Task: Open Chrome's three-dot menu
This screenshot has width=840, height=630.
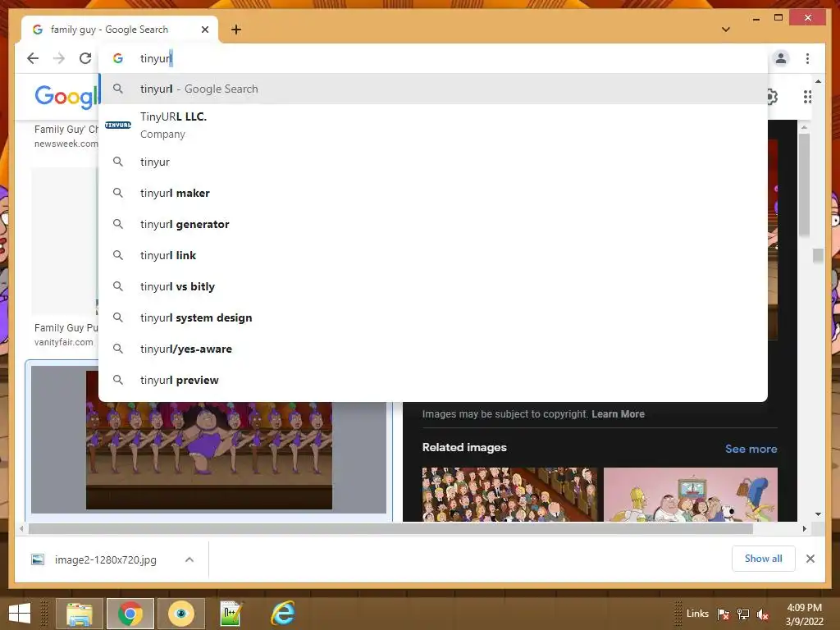Action: point(807,58)
